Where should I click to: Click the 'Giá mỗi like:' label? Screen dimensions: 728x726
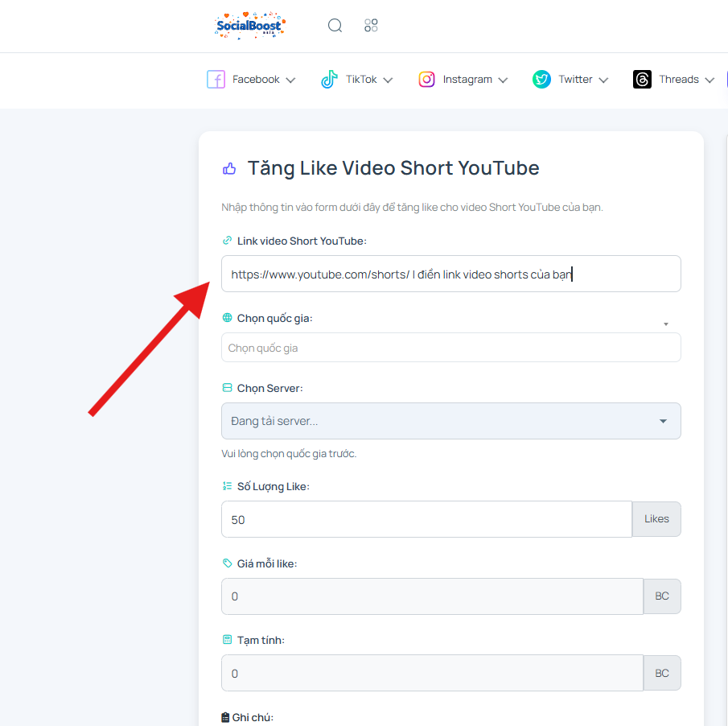tap(267, 564)
